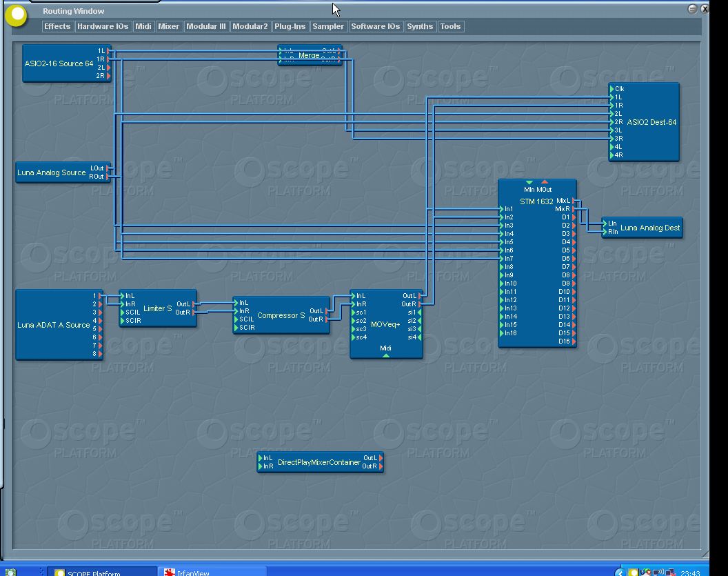This screenshot has width=728, height=576.
Task: Click the RIn port on Luna Analog Dest
Action: click(605, 231)
